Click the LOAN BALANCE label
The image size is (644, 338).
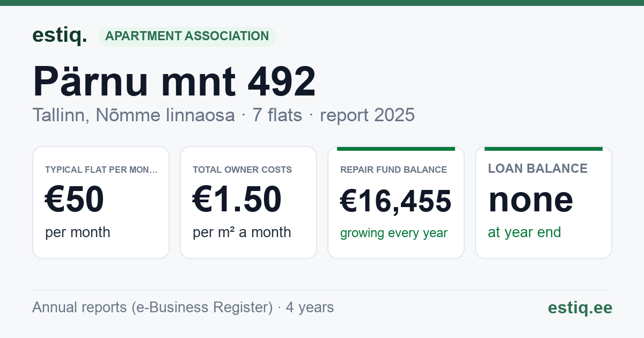(x=538, y=168)
